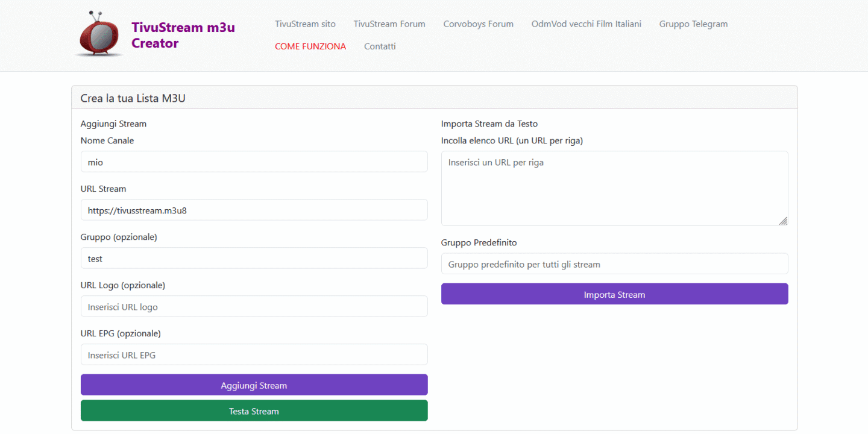Go to Corvoboys Forum
The height and width of the screenshot is (434, 868).
479,24
